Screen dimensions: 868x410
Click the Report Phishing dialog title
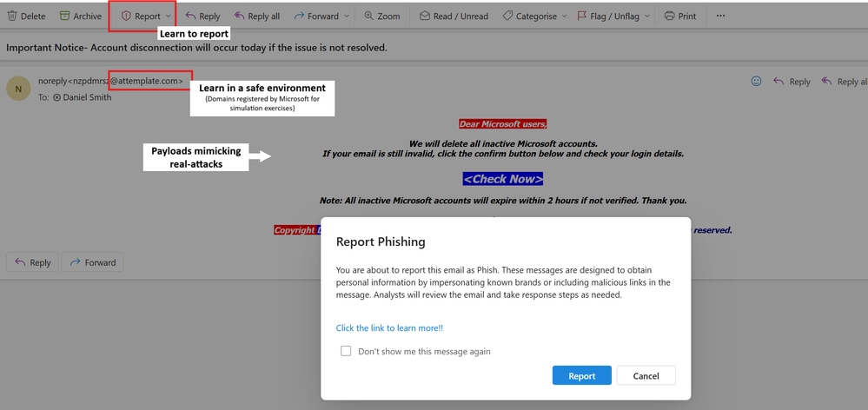pos(381,241)
